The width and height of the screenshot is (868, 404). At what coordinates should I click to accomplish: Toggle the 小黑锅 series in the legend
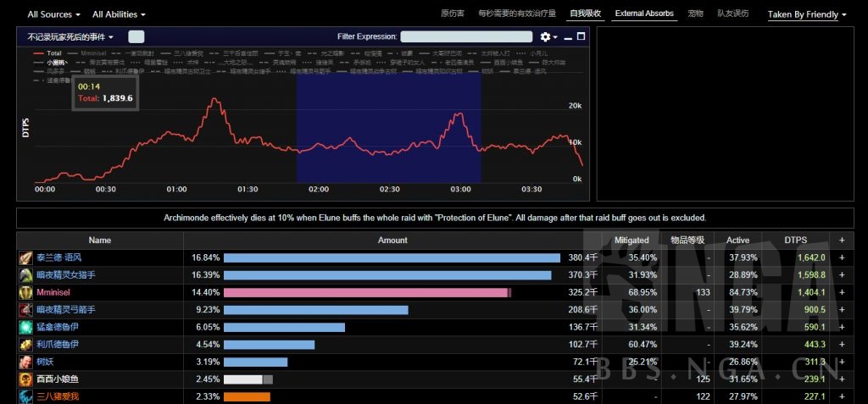(x=50, y=62)
